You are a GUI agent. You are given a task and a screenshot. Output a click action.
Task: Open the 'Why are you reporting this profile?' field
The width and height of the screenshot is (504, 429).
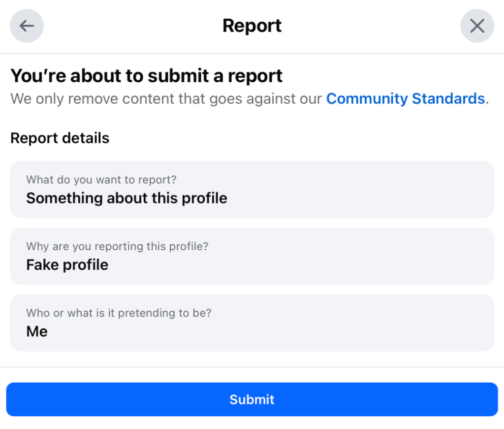point(252,256)
